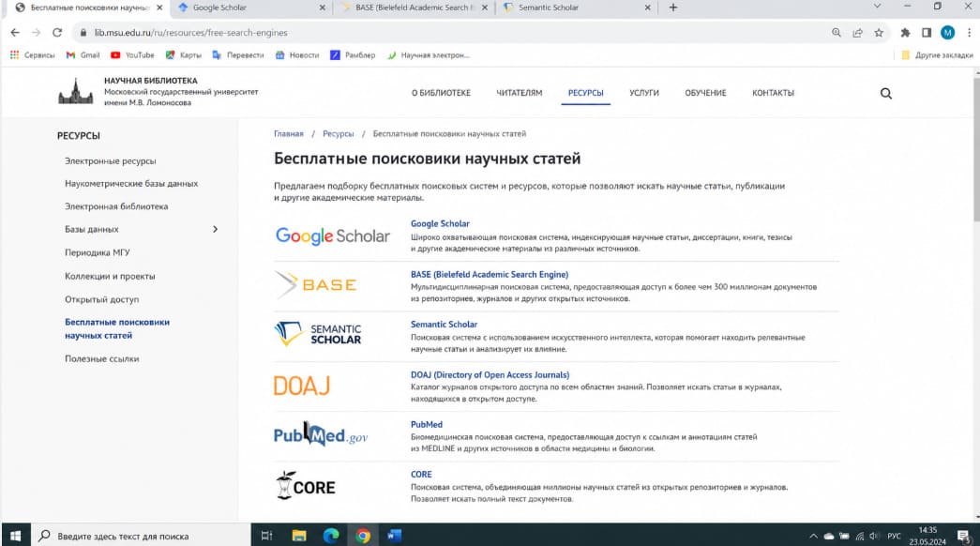Click the Semantic Scholar logo image
Screen dimensions: 980x546
coord(318,334)
